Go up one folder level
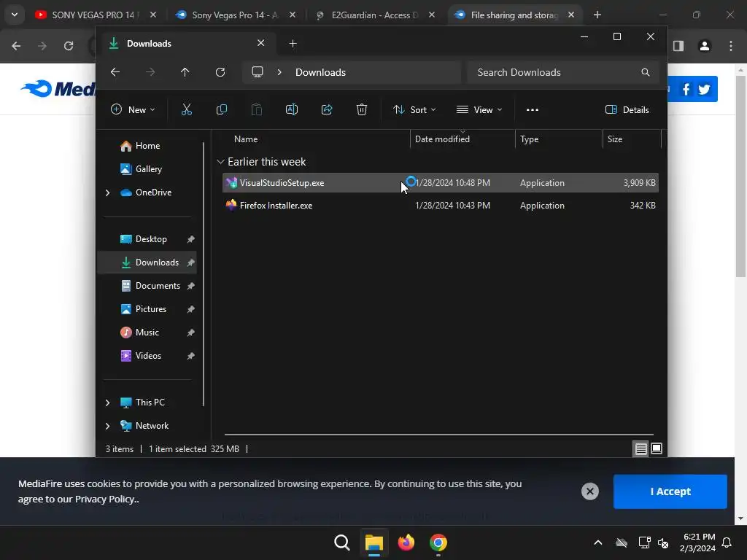This screenshot has width=747, height=560. (x=185, y=72)
